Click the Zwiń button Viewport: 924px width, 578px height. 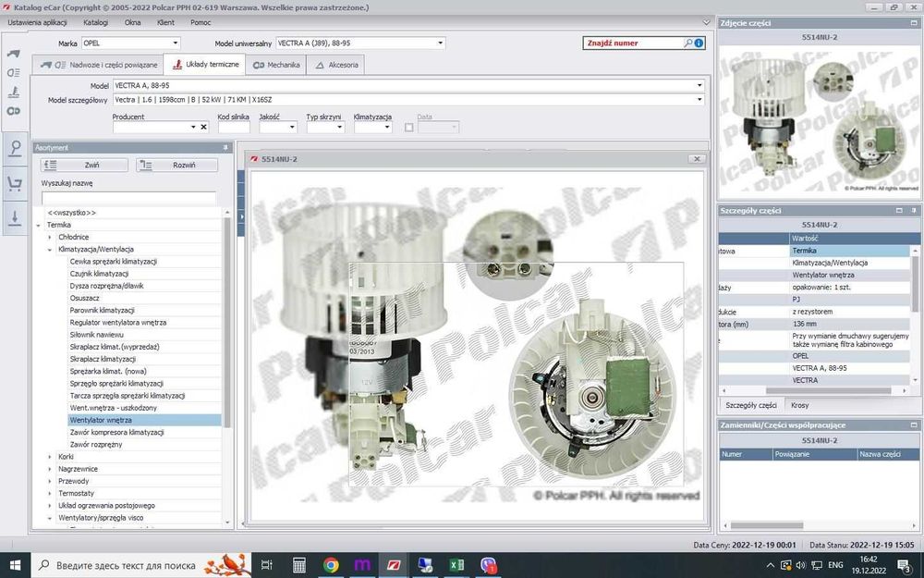(x=85, y=166)
